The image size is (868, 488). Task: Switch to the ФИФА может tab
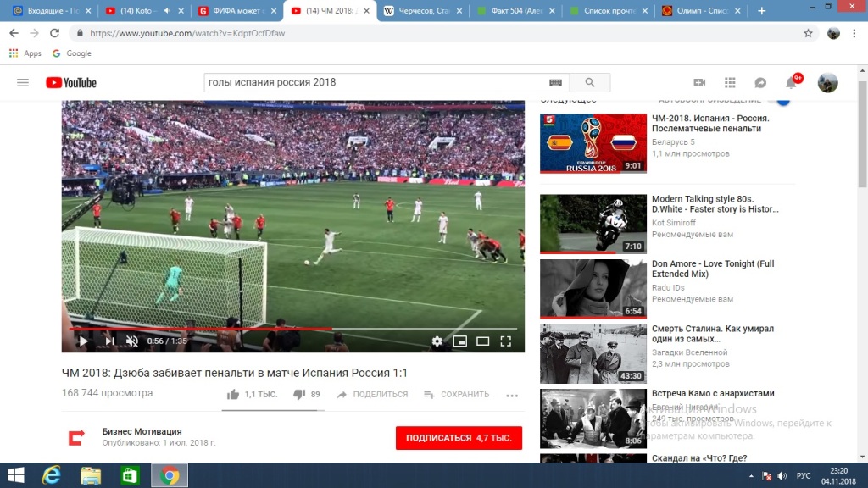coord(238,11)
